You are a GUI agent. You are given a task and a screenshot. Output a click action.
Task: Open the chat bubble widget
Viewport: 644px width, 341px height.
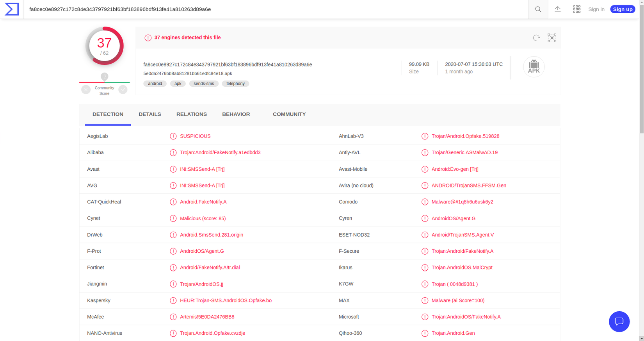point(619,321)
